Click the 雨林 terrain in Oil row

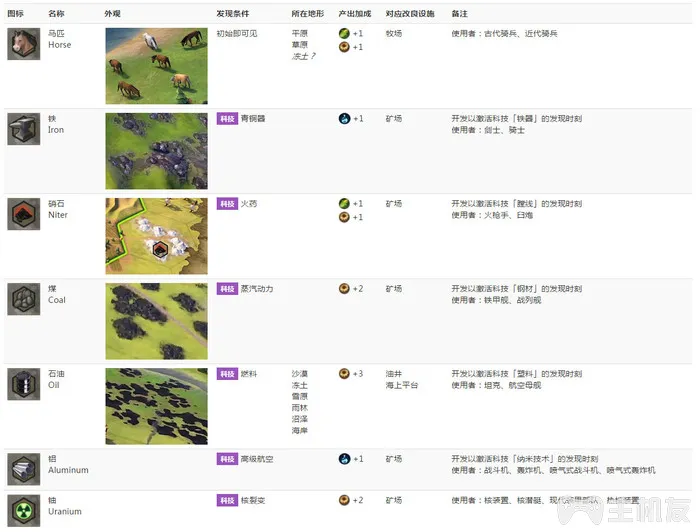tap(300, 407)
